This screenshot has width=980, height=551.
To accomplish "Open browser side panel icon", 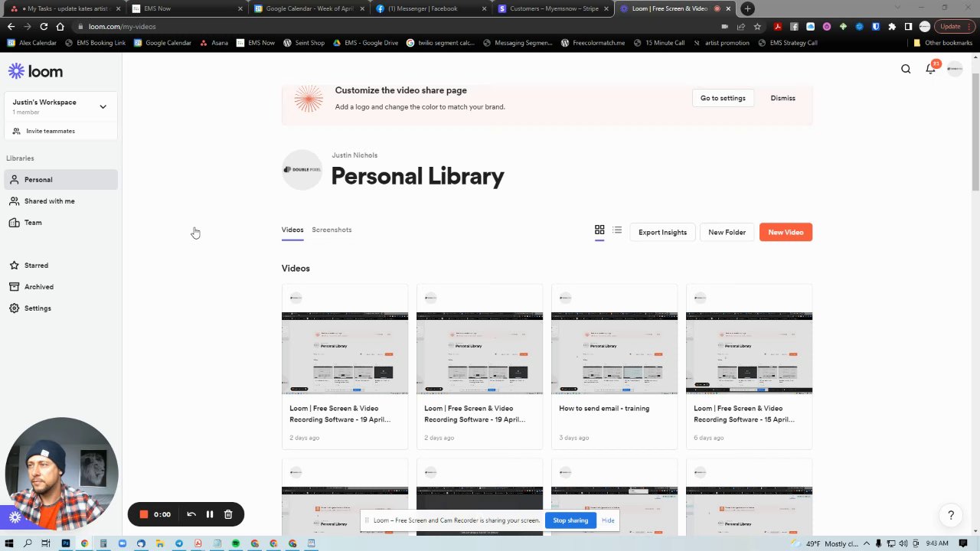I will click(908, 26).
